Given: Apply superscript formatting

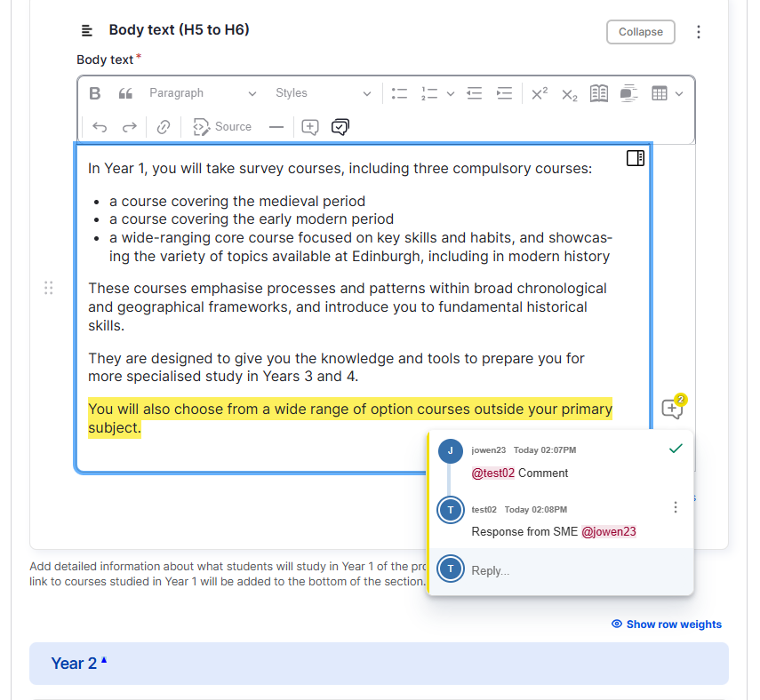Looking at the screenshot, I should (x=540, y=92).
